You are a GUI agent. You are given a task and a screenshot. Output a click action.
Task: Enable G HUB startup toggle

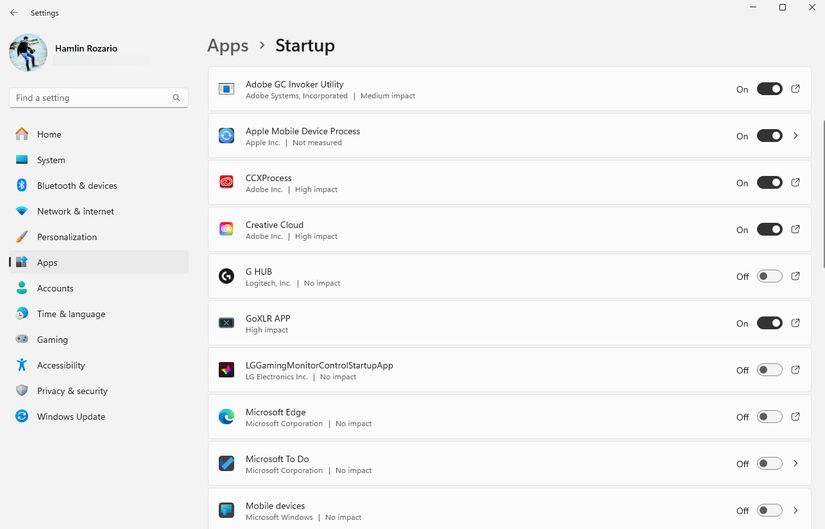[x=769, y=276]
